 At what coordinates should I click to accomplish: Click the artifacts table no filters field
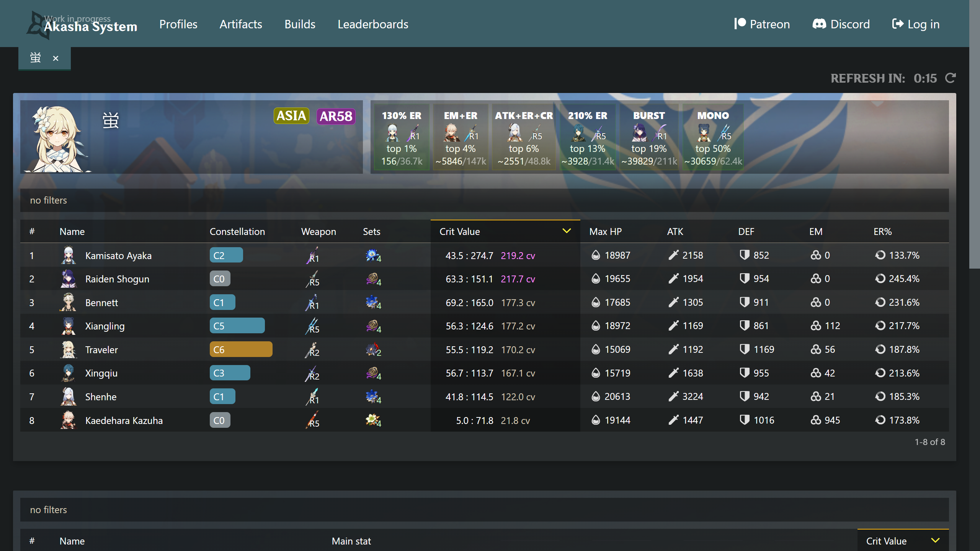click(484, 510)
